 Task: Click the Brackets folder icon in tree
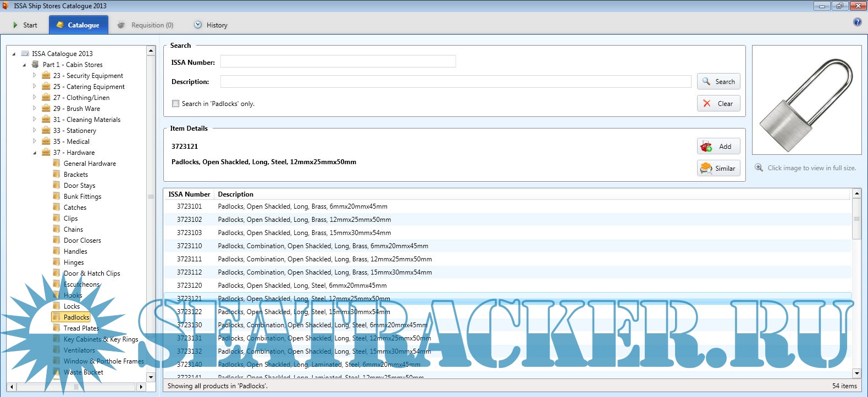tap(56, 174)
